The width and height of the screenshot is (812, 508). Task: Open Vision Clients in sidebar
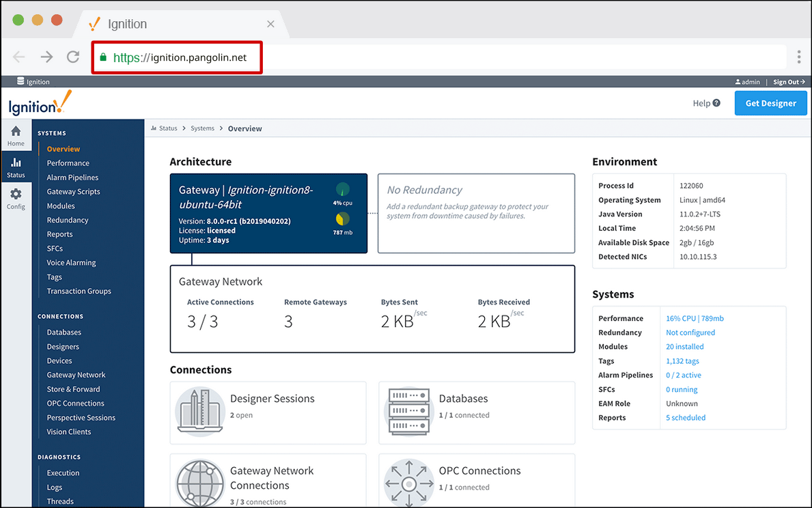(x=69, y=432)
